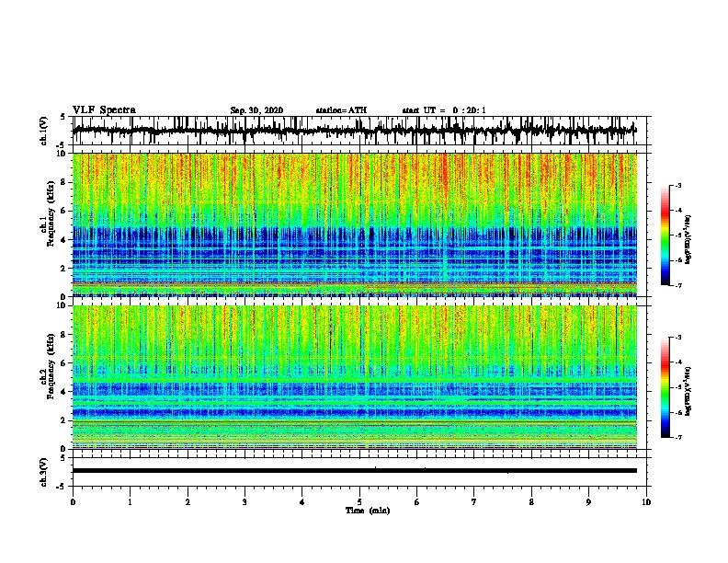This screenshot has width=728, height=563.
Task: Click time axis tick label 10
Action: point(646,502)
